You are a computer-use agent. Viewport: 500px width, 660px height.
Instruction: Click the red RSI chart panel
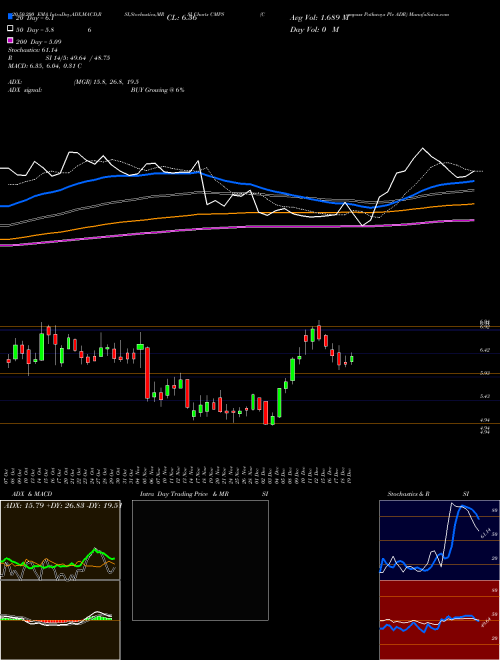click(439, 620)
